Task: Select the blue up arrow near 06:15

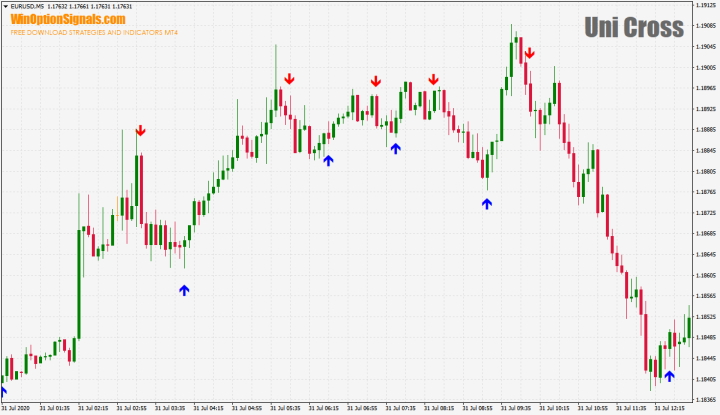Action: [x=328, y=160]
